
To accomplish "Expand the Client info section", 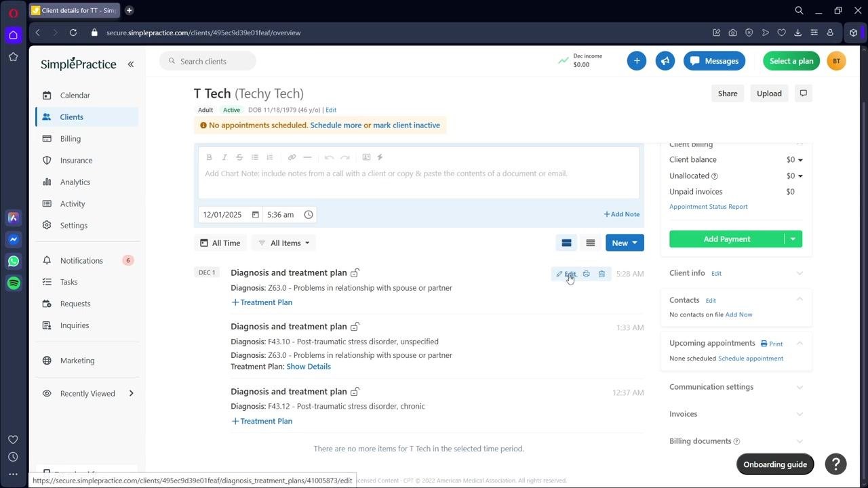I will pos(800,273).
